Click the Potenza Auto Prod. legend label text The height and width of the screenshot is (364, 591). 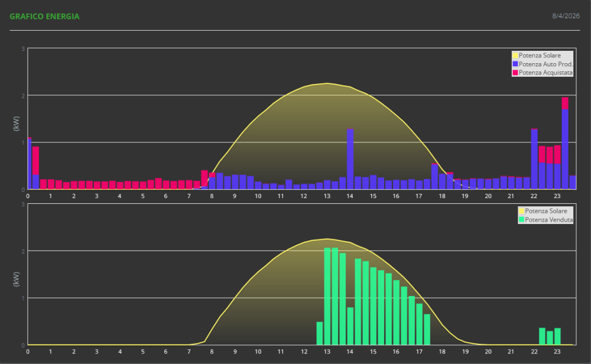point(546,64)
